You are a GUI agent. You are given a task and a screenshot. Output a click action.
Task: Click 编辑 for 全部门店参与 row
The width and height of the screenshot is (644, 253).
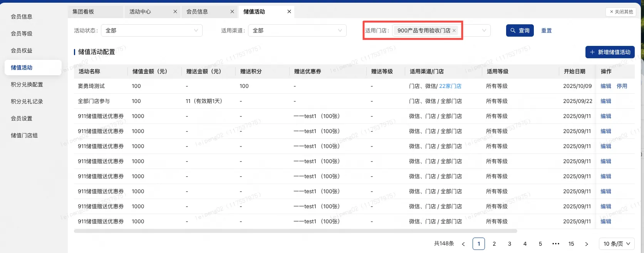pos(606,101)
